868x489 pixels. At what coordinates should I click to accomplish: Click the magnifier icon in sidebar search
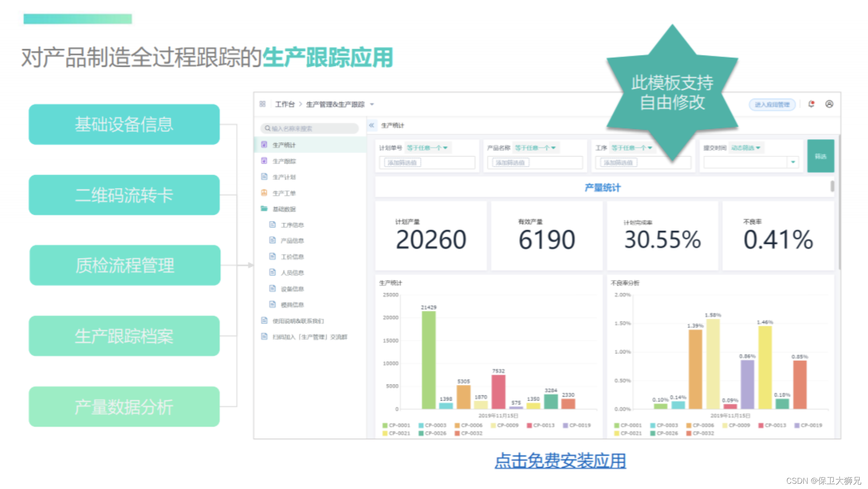click(x=267, y=129)
